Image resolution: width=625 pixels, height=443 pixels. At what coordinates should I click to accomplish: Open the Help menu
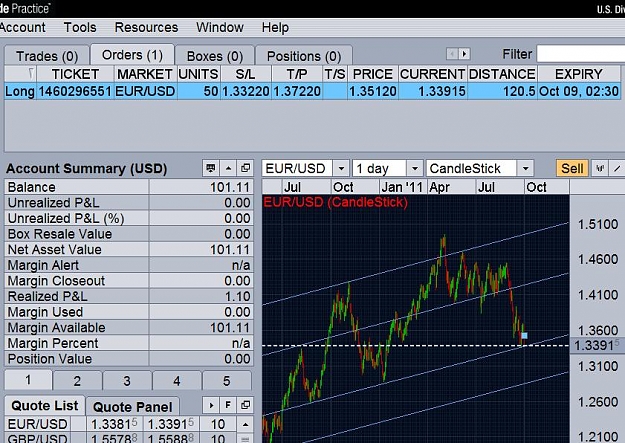coord(275,27)
